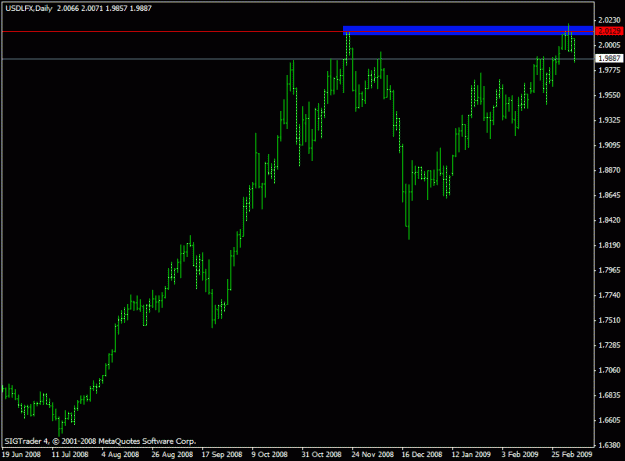Click the 1.8645 price scale value
Viewport: 625px width, 461px height.
pos(609,195)
